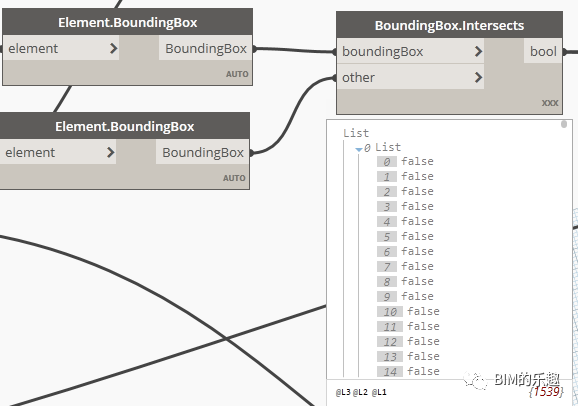The image size is (578, 406).
Task: Select index 10 false row
Action: pyautogui.click(x=408, y=312)
